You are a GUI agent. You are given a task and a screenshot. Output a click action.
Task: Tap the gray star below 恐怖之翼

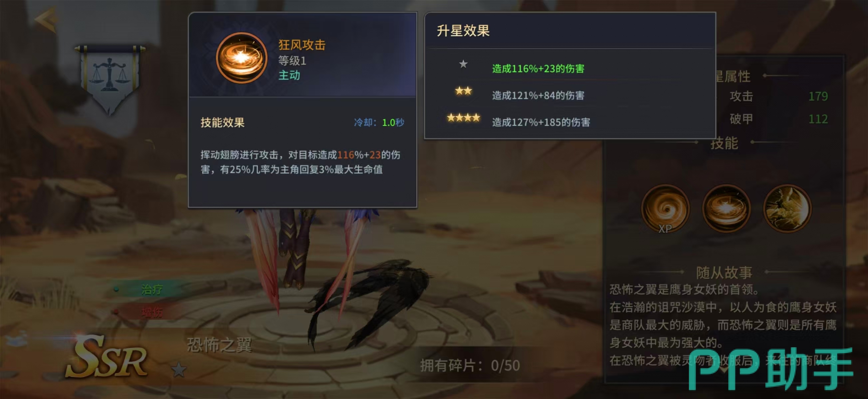pos(179,370)
